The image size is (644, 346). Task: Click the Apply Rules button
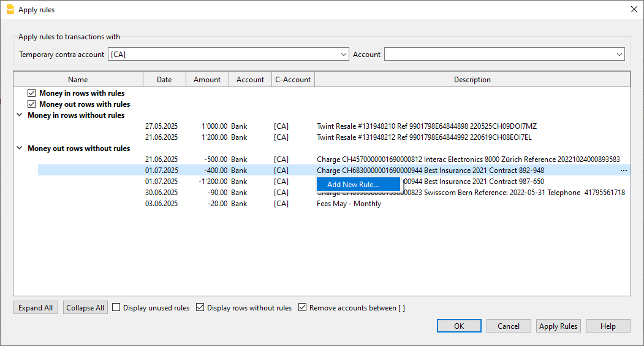pyautogui.click(x=558, y=326)
